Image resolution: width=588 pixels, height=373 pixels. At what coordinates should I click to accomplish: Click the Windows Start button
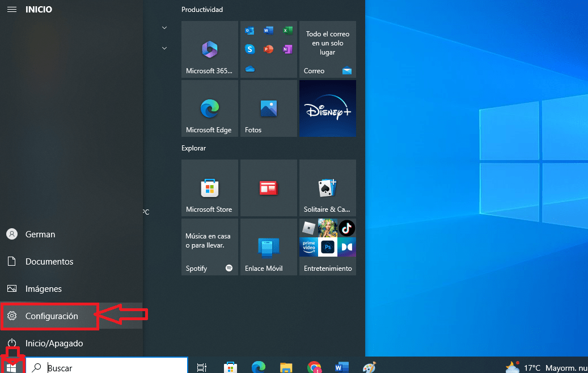[x=12, y=367]
